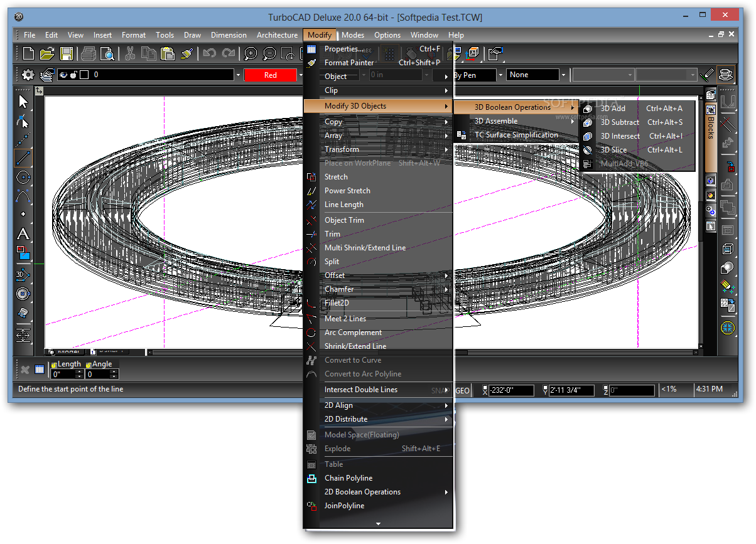The width and height of the screenshot is (756, 544).
Task: Choose 3D Add from submenu
Action: tap(637, 109)
